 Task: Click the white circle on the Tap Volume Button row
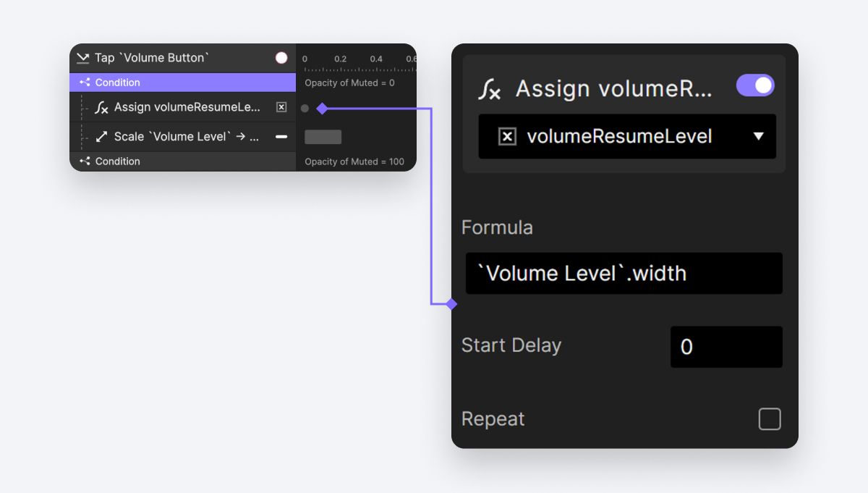pyautogui.click(x=281, y=58)
